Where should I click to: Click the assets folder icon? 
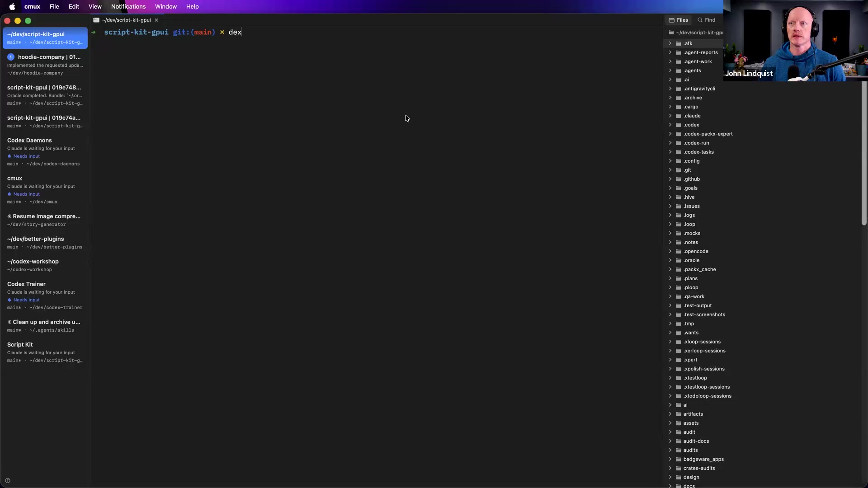coord(679,423)
